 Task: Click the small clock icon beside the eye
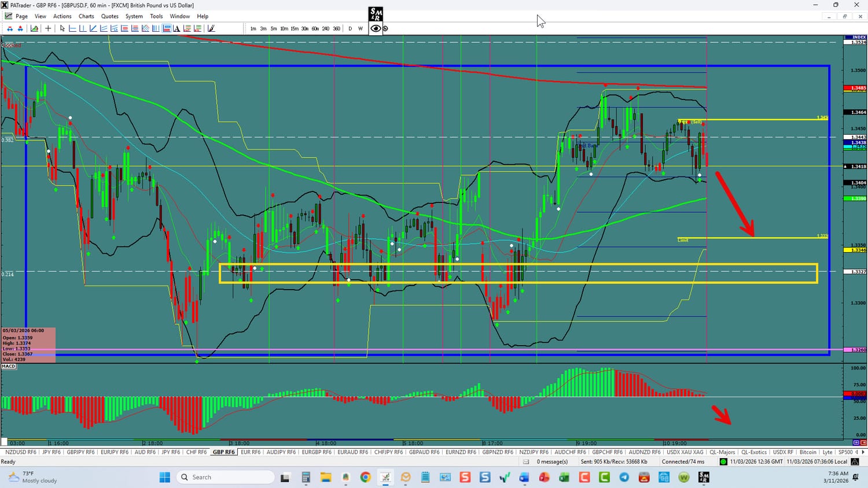(x=385, y=28)
